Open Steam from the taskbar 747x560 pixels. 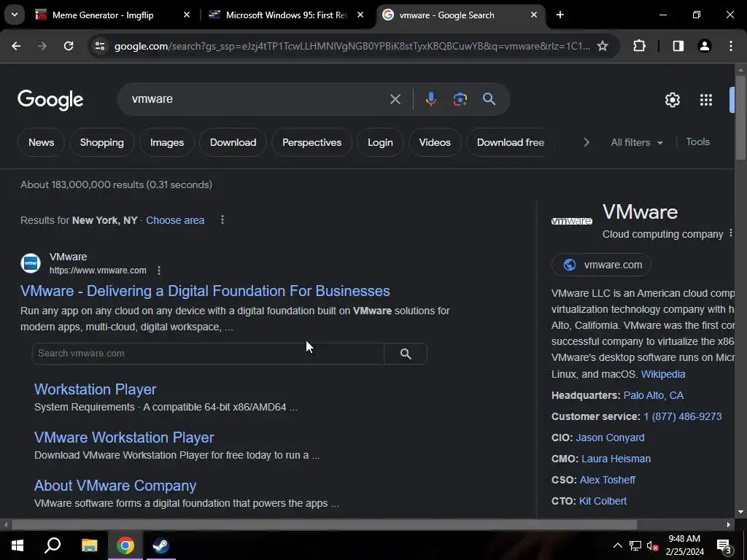coord(160,545)
